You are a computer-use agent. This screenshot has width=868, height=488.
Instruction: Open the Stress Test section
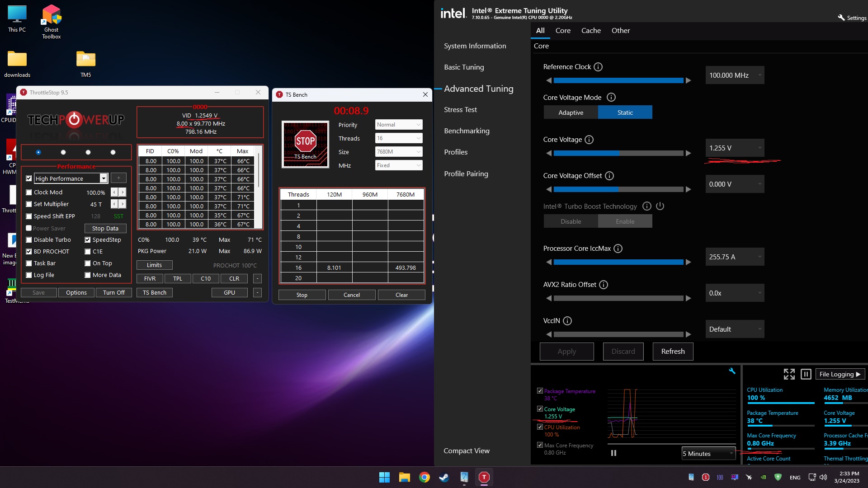(x=460, y=110)
